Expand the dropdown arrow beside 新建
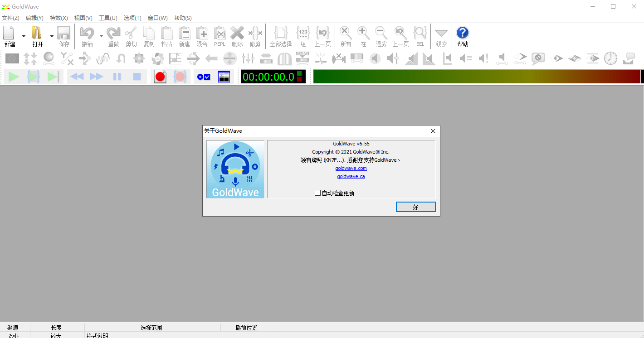This screenshot has width=644, height=338. point(24,36)
